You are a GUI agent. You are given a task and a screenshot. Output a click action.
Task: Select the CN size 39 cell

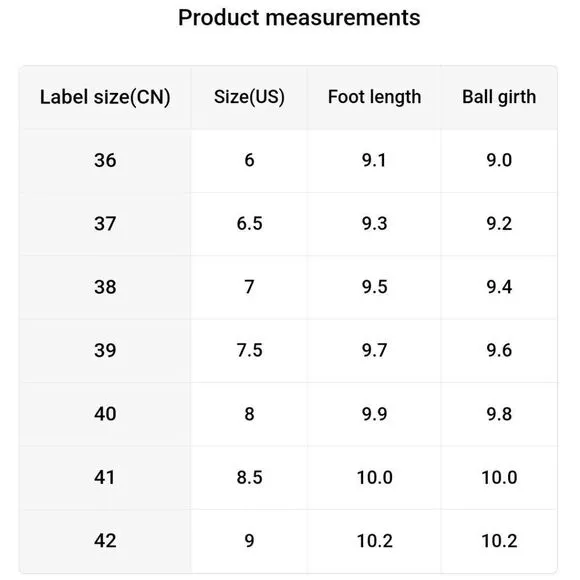[105, 351]
